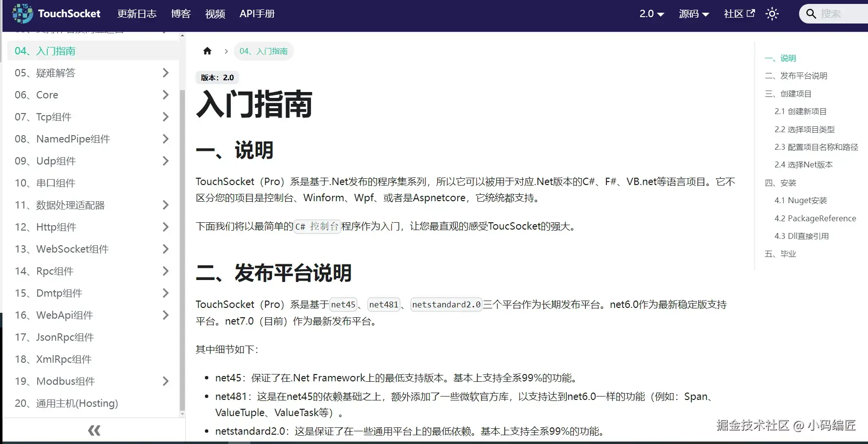
Task: Expand the 19、Modbus组件 chevron
Action: [165, 381]
